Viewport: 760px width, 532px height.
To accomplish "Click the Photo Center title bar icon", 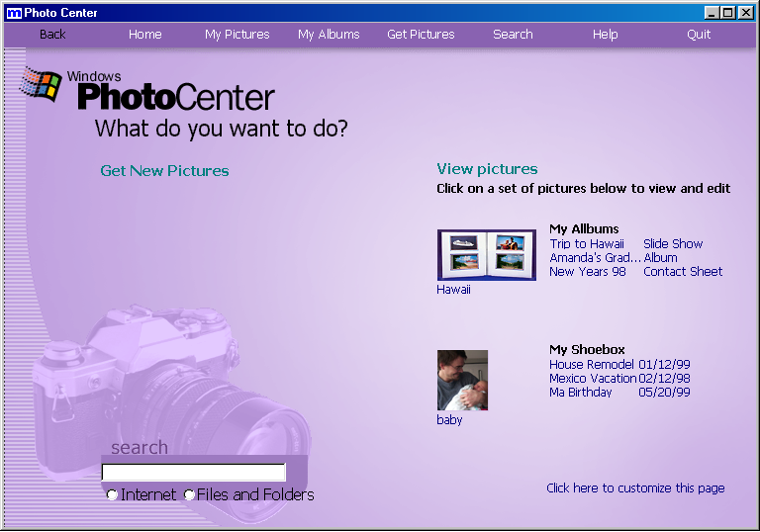I will pyautogui.click(x=14, y=13).
